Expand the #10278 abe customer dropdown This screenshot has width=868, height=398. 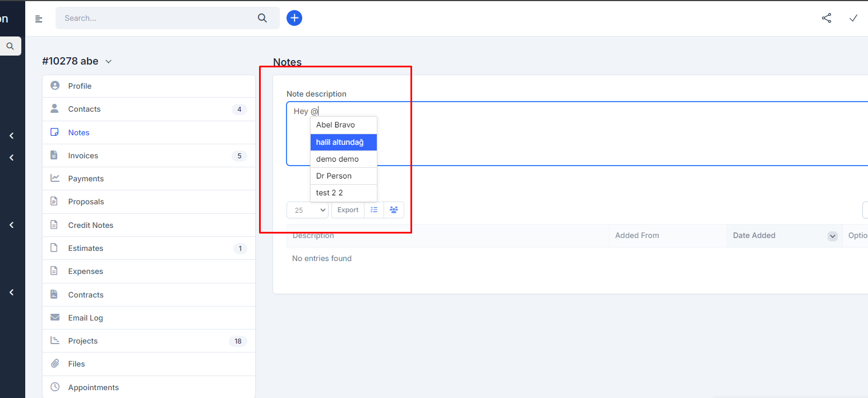[x=109, y=62]
